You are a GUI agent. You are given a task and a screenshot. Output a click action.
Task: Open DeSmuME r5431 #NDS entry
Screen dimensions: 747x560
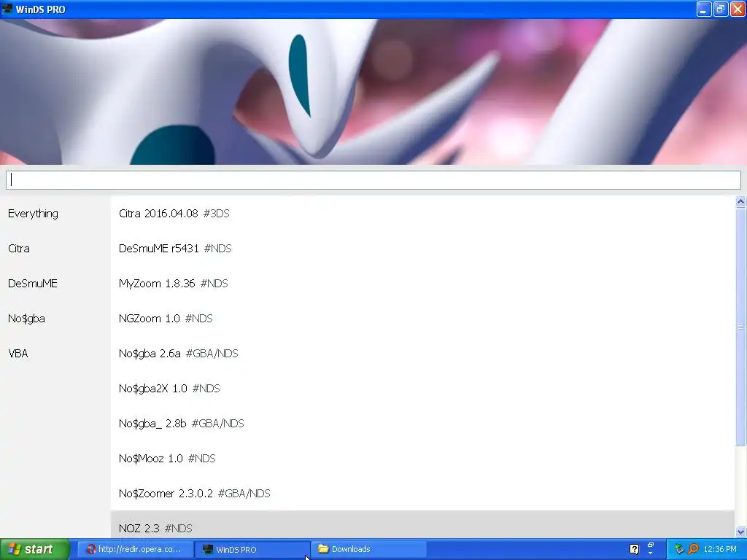pyautogui.click(x=422, y=249)
